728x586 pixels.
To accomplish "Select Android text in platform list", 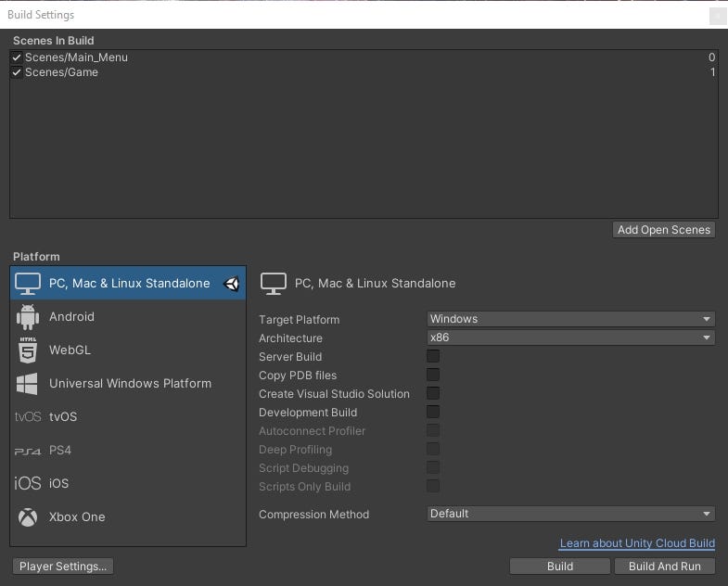I will [x=72, y=317].
